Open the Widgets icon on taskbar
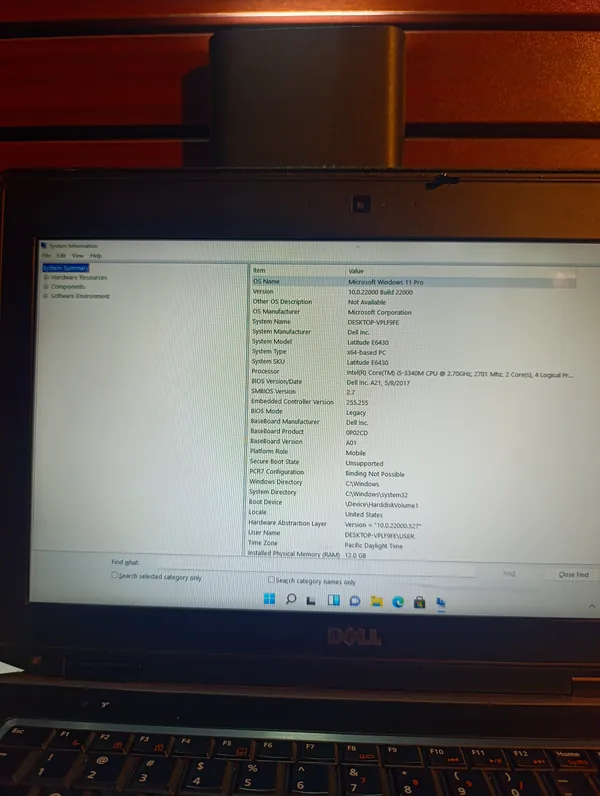This screenshot has width=600, height=796. (333, 601)
